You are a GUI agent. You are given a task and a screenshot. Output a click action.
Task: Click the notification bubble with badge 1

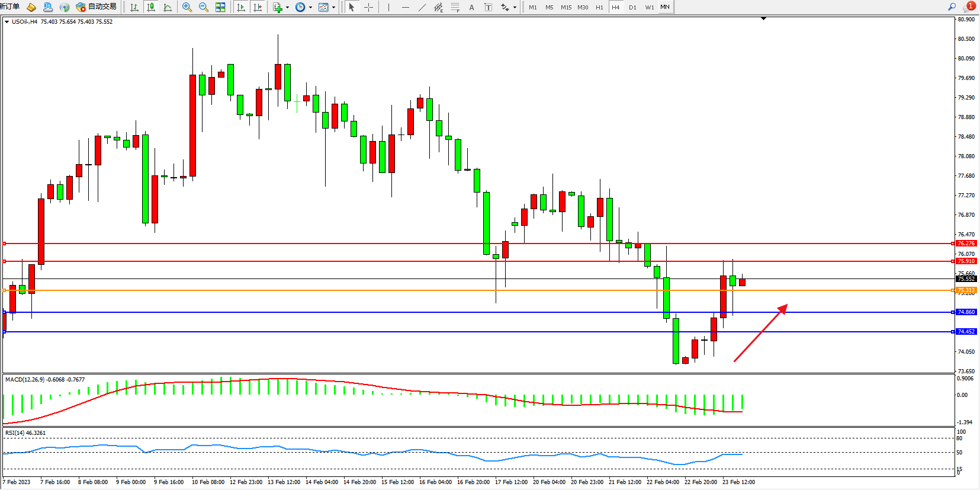coord(969,7)
